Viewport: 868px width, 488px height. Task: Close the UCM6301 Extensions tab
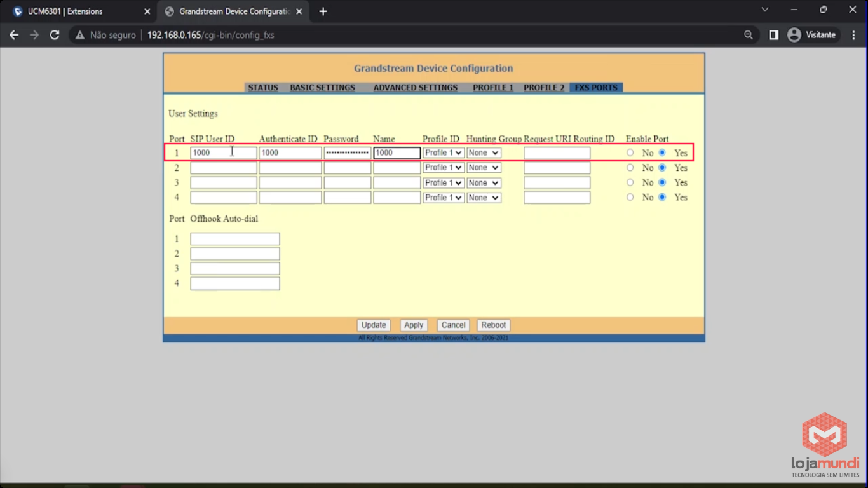(147, 11)
